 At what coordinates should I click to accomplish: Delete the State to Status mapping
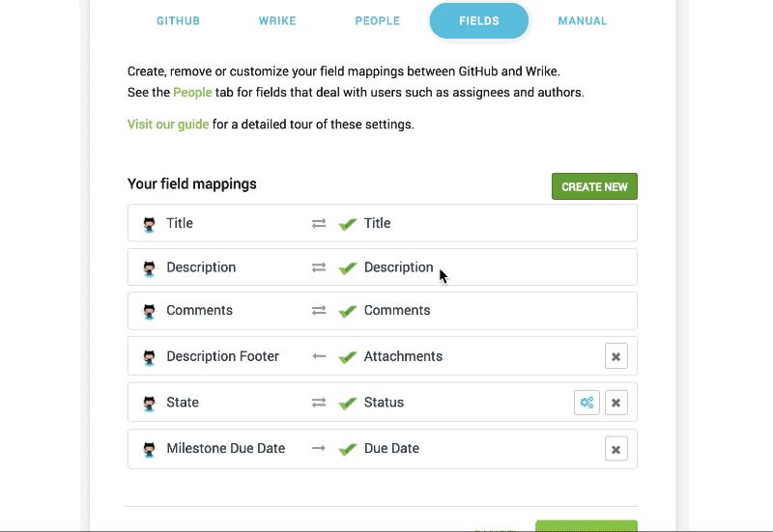pyautogui.click(x=616, y=403)
